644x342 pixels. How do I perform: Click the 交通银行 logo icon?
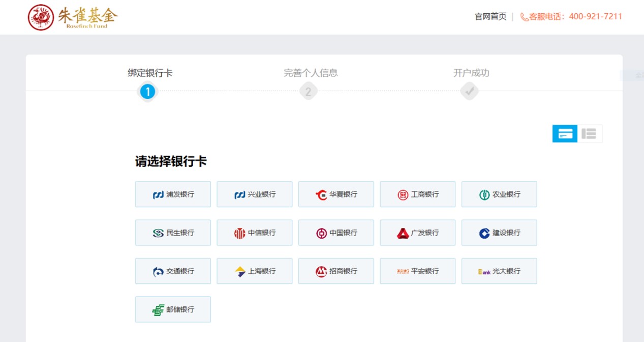[x=158, y=271]
